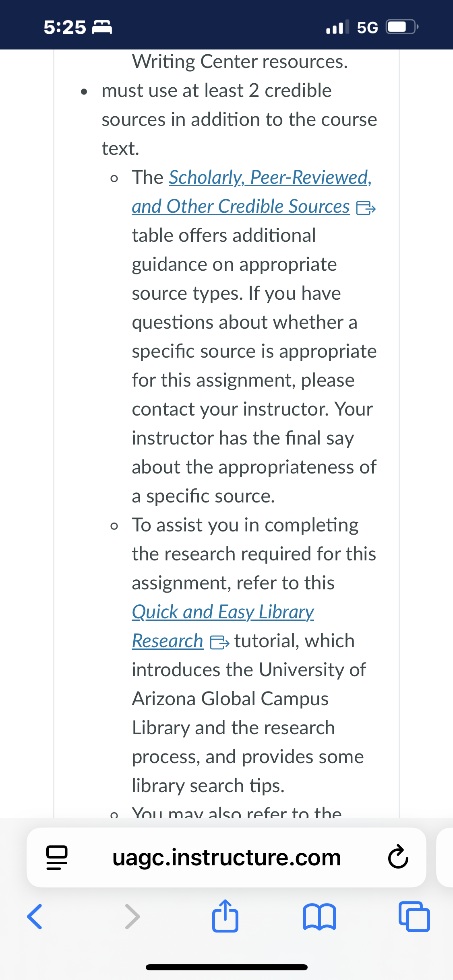
Task: Open Scholarly, Peer-Reviewed link
Action: click(270, 177)
